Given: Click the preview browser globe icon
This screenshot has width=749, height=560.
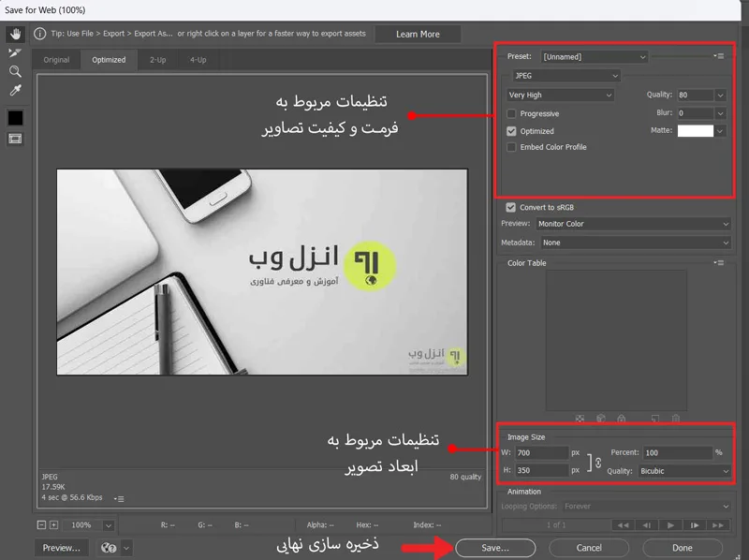Looking at the screenshot, I should click(109, 548).
